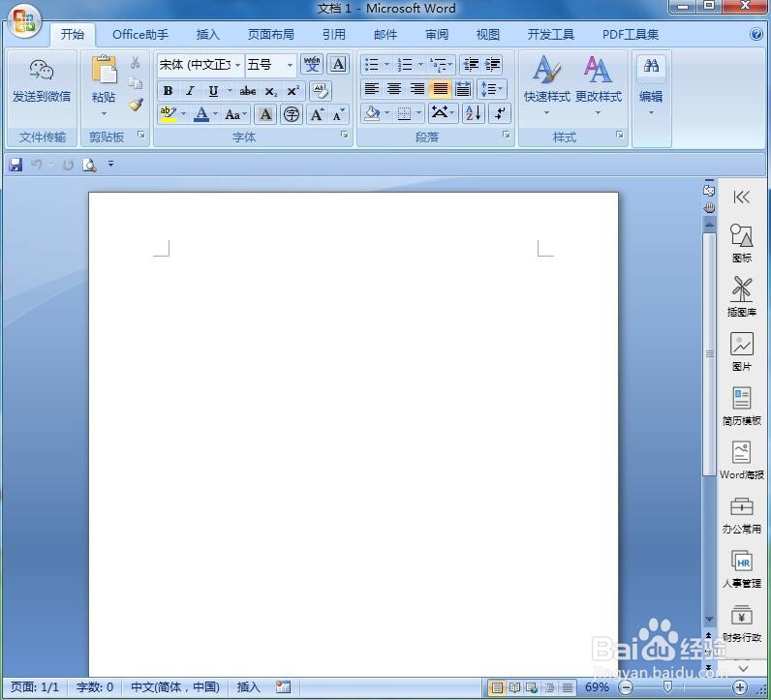
Task: Click the Send to WeChat icon
Action: (x=42, y=70)
